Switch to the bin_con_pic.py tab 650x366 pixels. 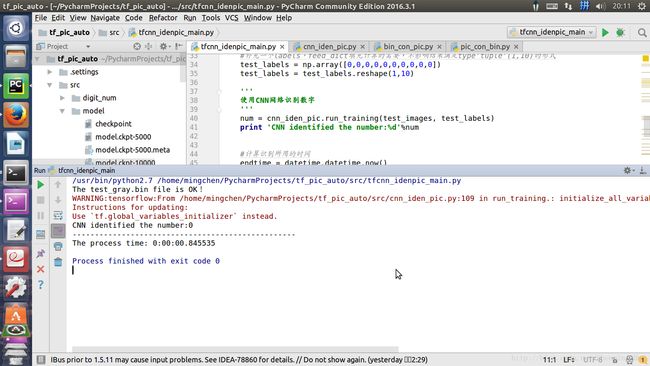click(408, 46)
